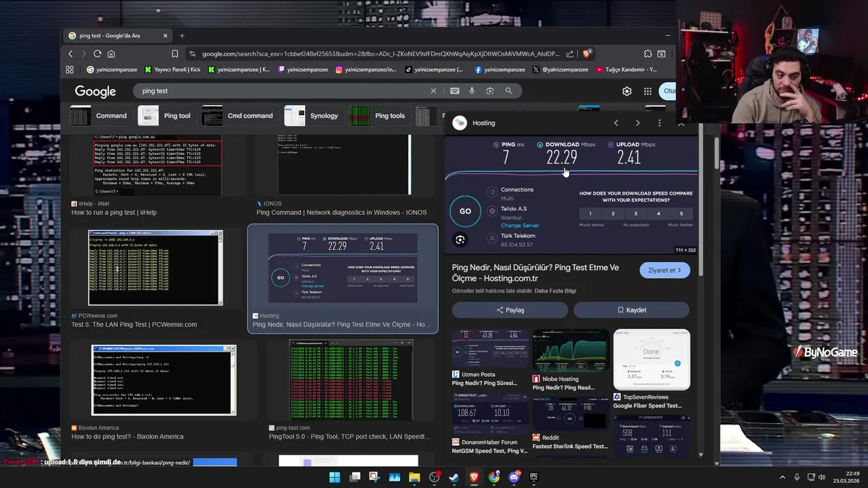
Task: Show the previous image in the preview panel
Action: click(x=616, y=123)
